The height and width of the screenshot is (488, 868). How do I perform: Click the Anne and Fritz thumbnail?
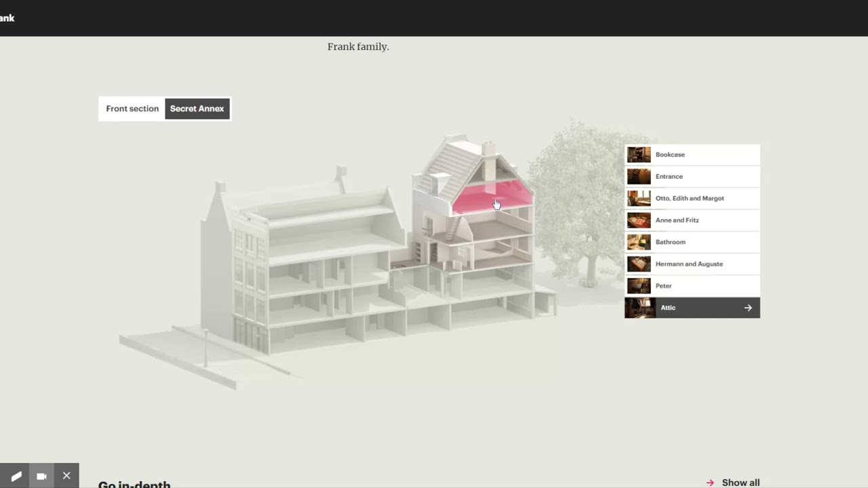pyautogui.click(x=639, y=220)
